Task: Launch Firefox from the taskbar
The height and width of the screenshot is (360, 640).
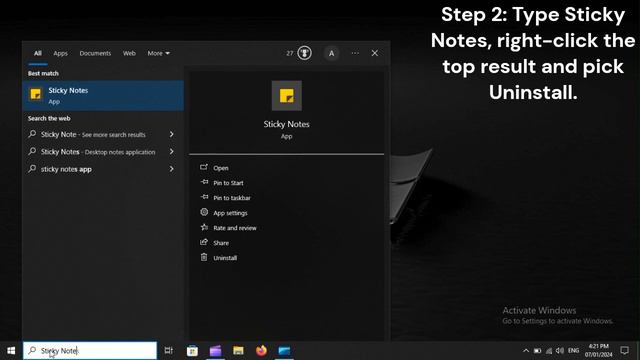Action: click(261, 351)
